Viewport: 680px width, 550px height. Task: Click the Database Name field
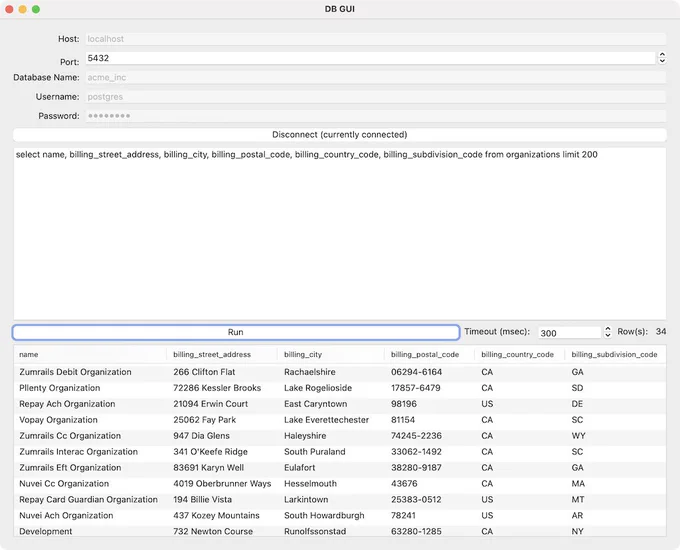click(x=376, y=77)
